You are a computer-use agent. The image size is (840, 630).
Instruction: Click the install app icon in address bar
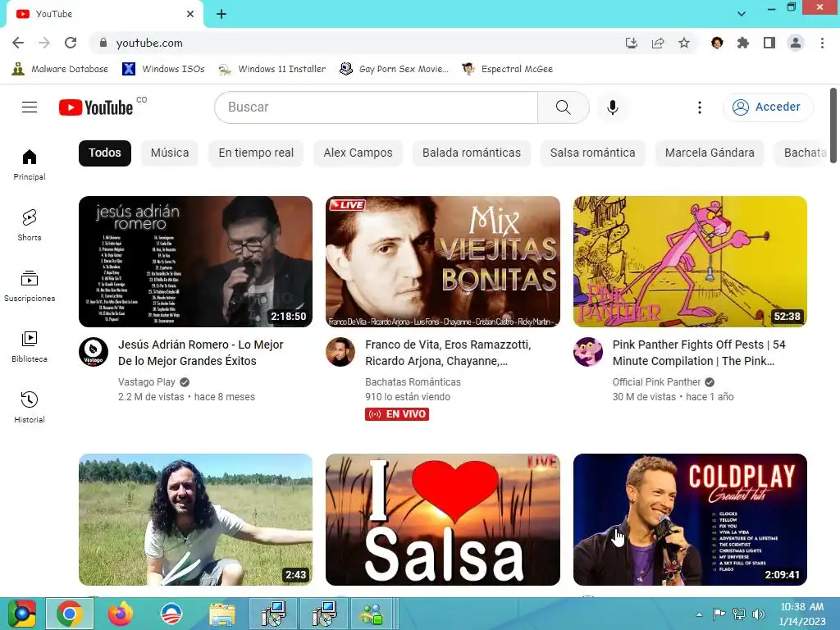(x=632, y=43)
